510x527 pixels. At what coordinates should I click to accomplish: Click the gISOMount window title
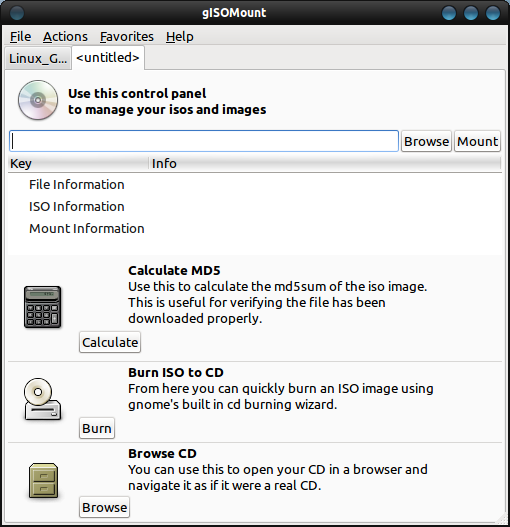click(234, 13)
